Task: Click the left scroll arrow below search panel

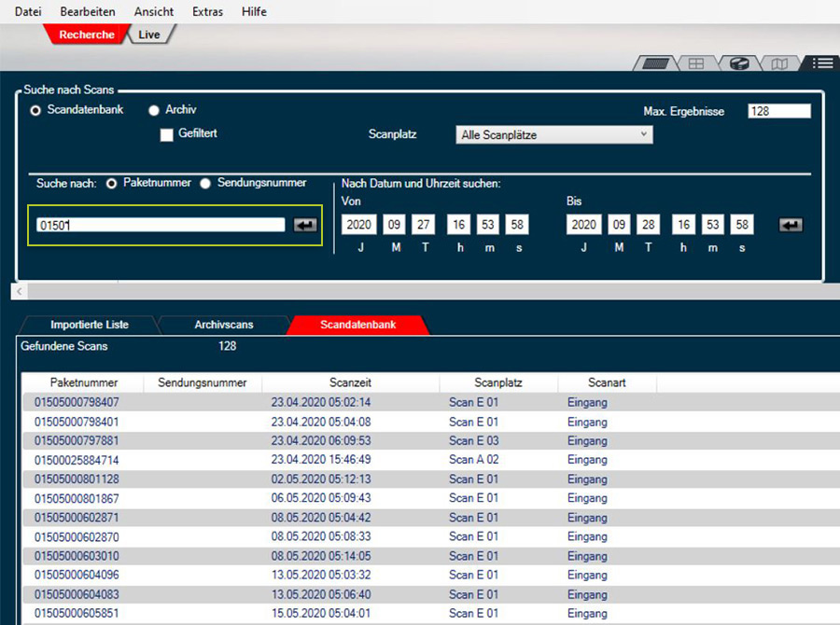Action: (20, 291)
